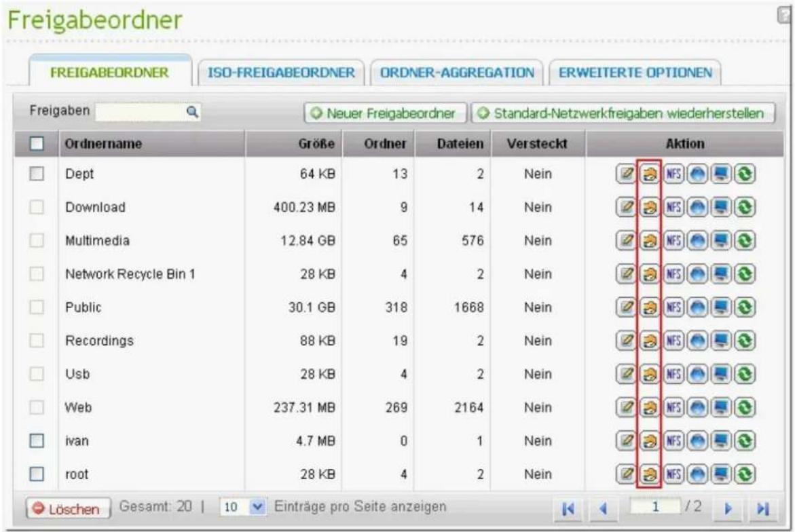The image size is (795, 532).
Task: Open access permissions for Public folder
Action: click(650, 307)
